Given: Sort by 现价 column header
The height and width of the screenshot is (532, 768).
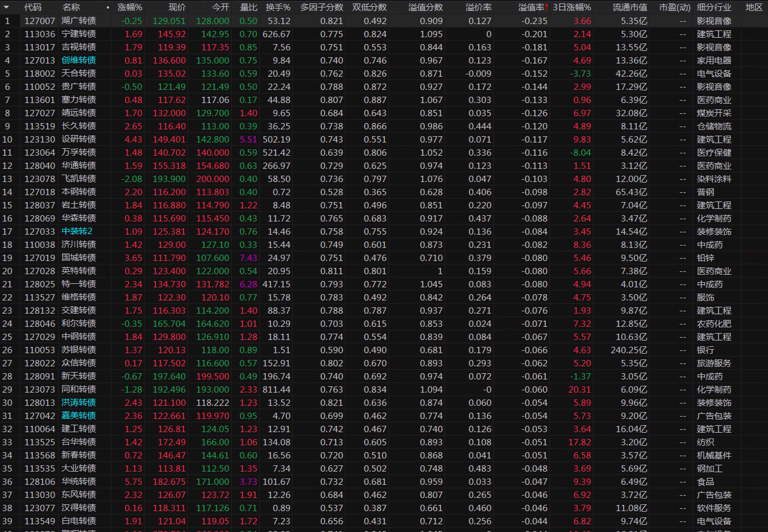Looking at the screenshot, I should pos(177,7).
